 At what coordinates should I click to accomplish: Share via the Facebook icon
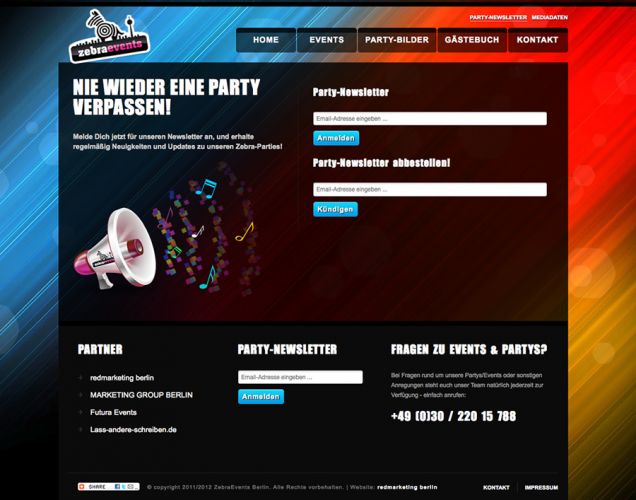pos(117,487)
